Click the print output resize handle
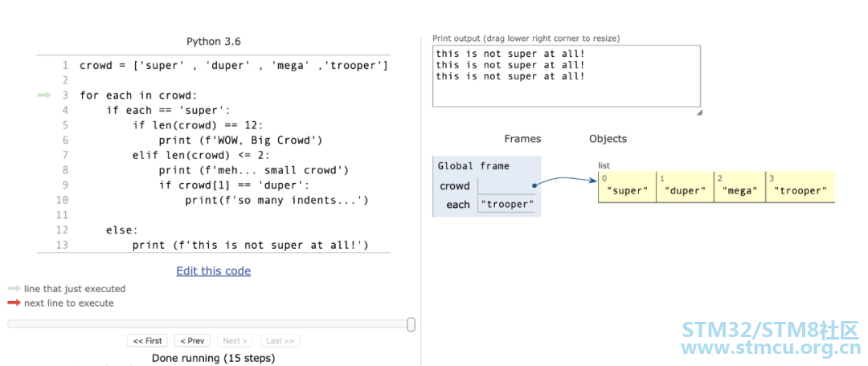Image resolution: width=868 pixels, height=366 pixels. pos(698,112)
